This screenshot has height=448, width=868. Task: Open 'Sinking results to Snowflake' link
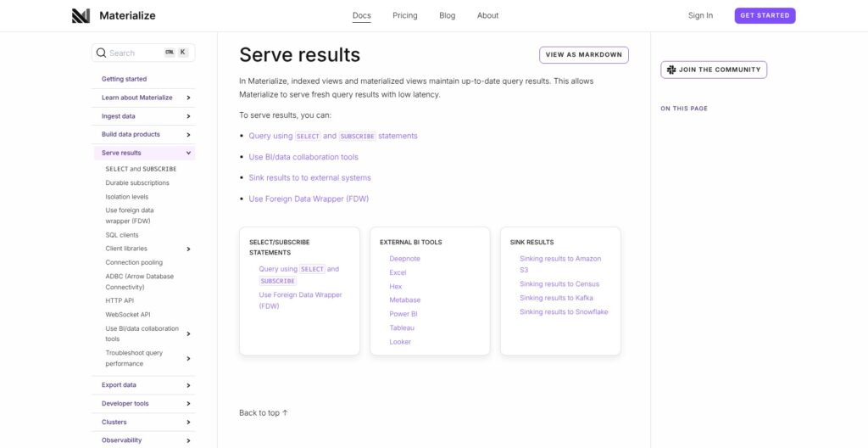(x=564, y=312)
